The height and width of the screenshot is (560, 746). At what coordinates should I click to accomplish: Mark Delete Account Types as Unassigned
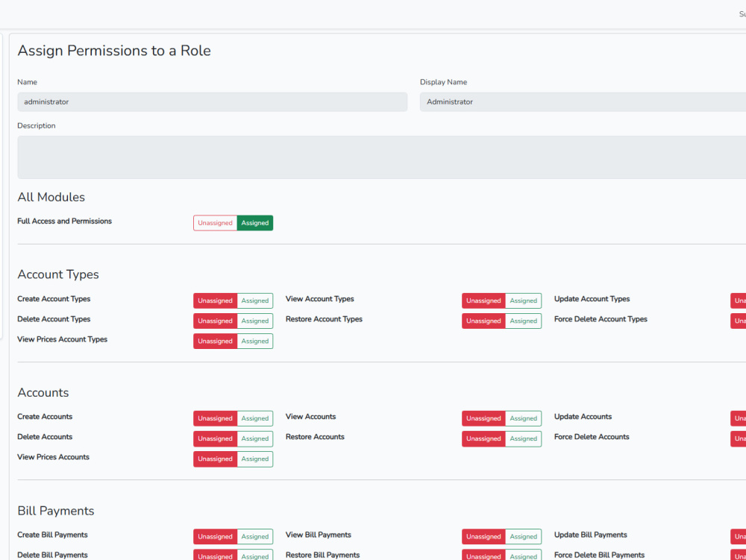215,321
